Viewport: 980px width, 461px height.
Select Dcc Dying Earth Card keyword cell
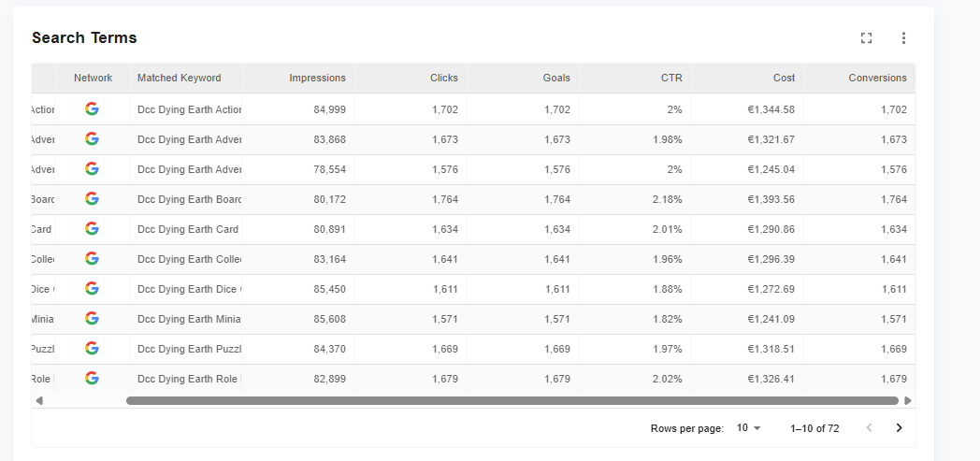coord(186,229)
